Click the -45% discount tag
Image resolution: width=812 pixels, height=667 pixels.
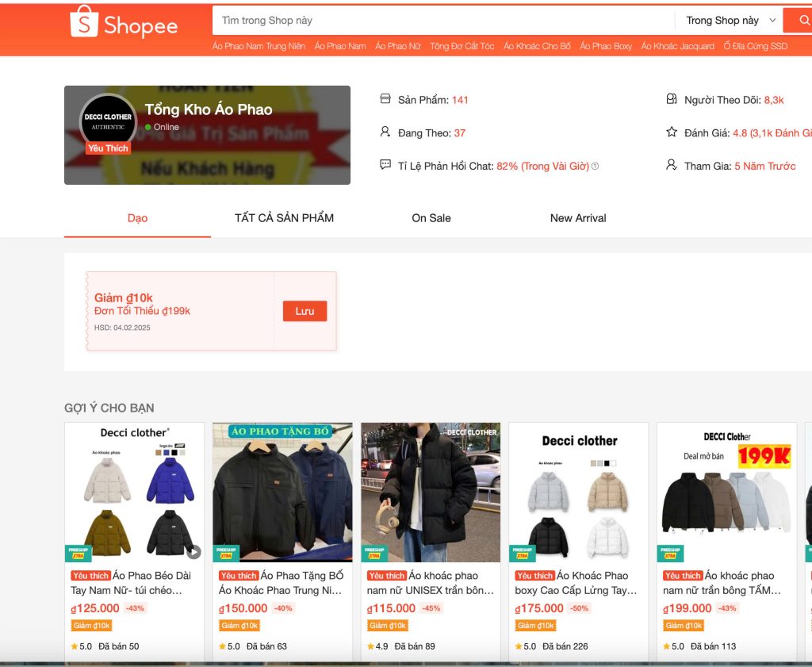[x=431, y=608]
